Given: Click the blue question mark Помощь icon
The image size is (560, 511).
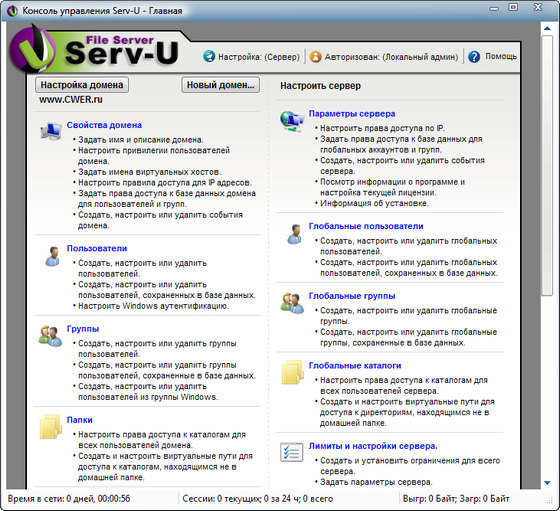Looking at the screenshot, I should click(474, 57).
